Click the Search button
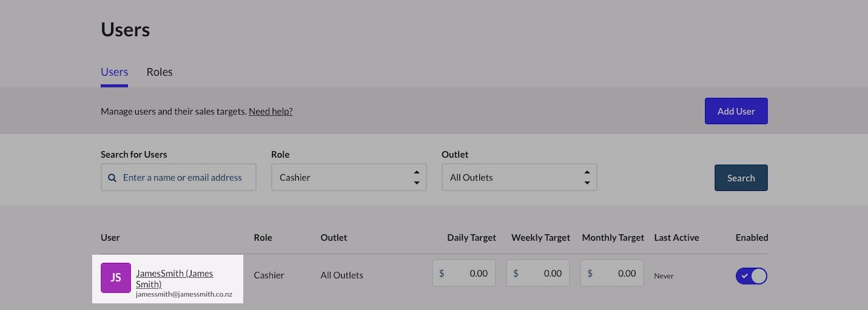 pyautogui.click(x=741, y=178)
